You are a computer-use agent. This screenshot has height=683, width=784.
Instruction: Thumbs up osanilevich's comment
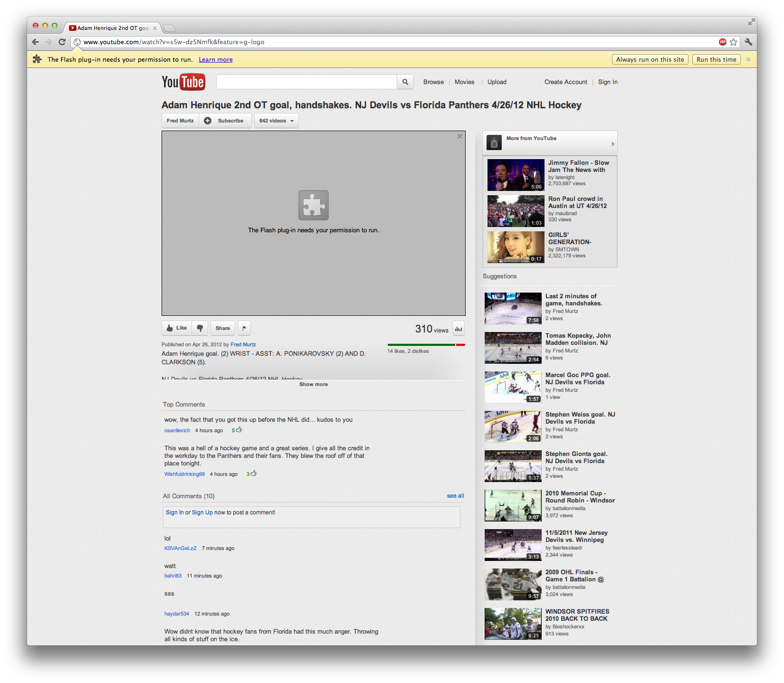coord(239,430)
